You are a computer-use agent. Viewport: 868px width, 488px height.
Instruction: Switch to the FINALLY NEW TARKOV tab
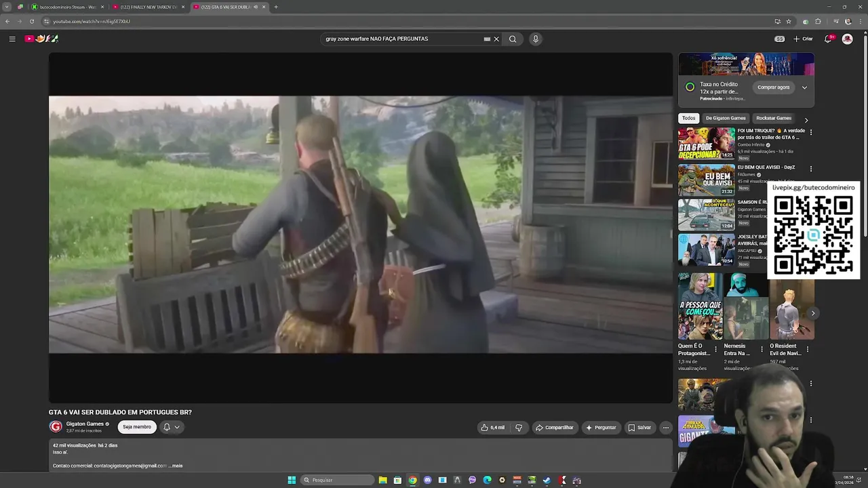point(148,7)
